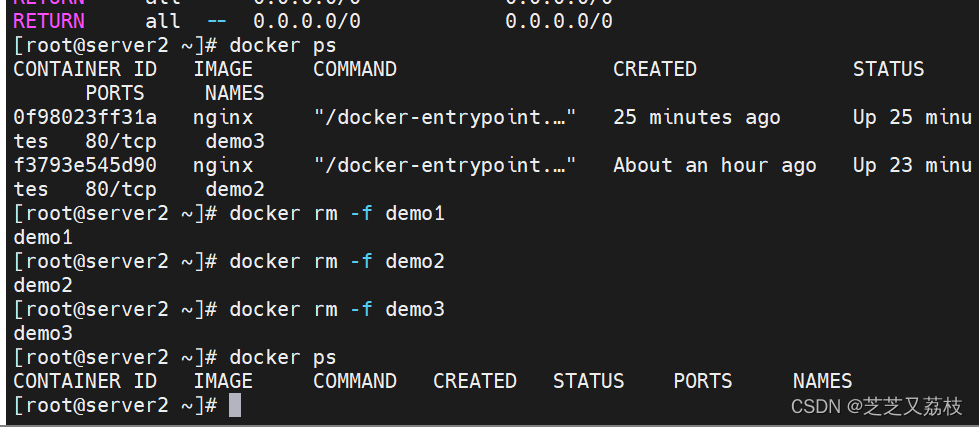Click the "25 minutes ago" created time
The image size is (979, 427).
[696, 117]
